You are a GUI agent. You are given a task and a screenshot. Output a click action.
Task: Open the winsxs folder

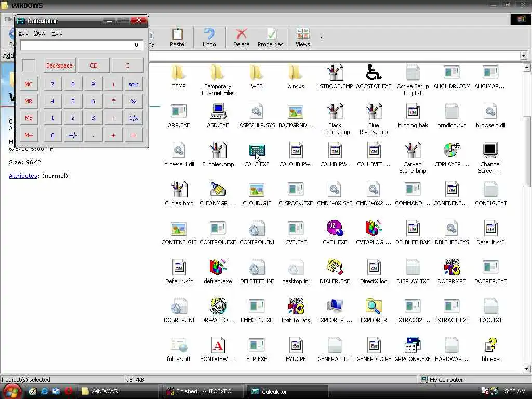tap(296, 73)
